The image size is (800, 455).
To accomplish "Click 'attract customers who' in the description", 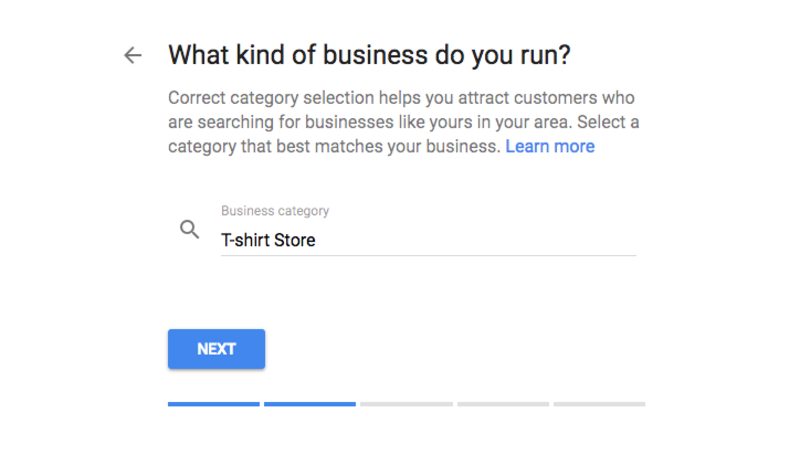I will pyautogui.click(x=546, y=97).
